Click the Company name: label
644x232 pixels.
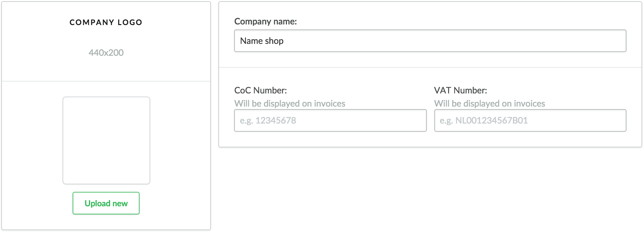(x=265, y=21)
